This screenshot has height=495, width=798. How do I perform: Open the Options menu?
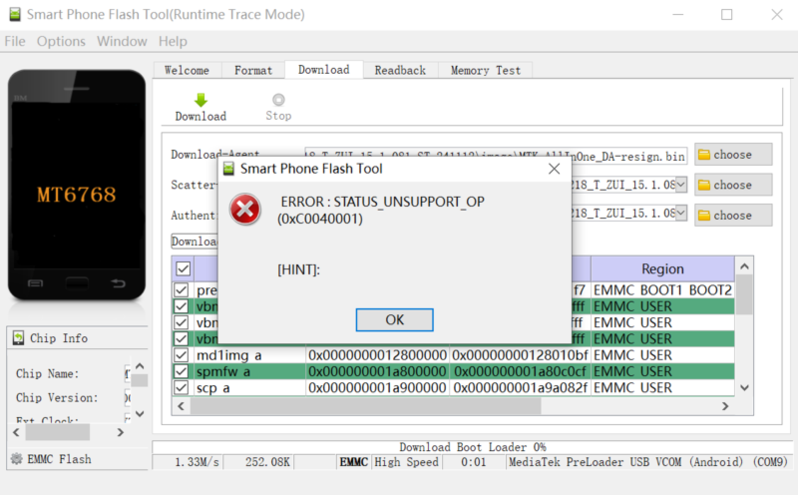click(x=61, y=41)
